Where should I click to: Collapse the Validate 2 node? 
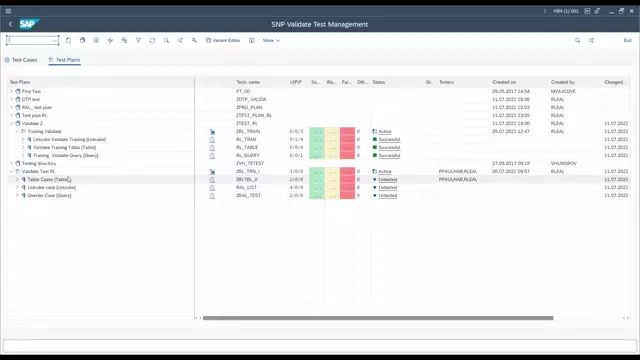click(11, 123)
